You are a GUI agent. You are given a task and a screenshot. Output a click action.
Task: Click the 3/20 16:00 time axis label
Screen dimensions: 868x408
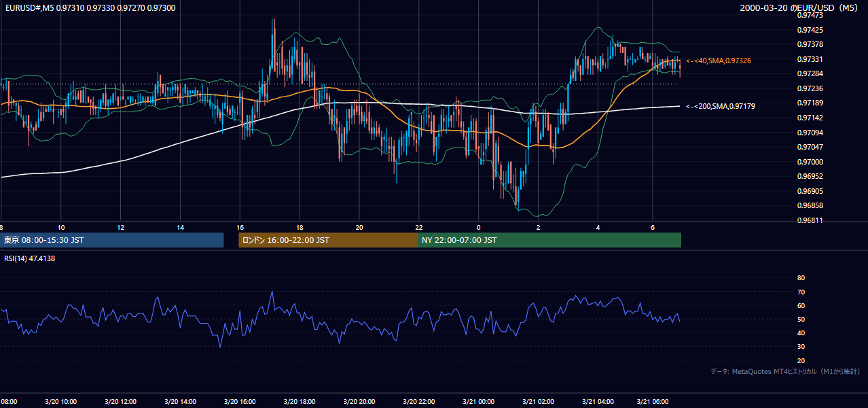coord(240,402)
